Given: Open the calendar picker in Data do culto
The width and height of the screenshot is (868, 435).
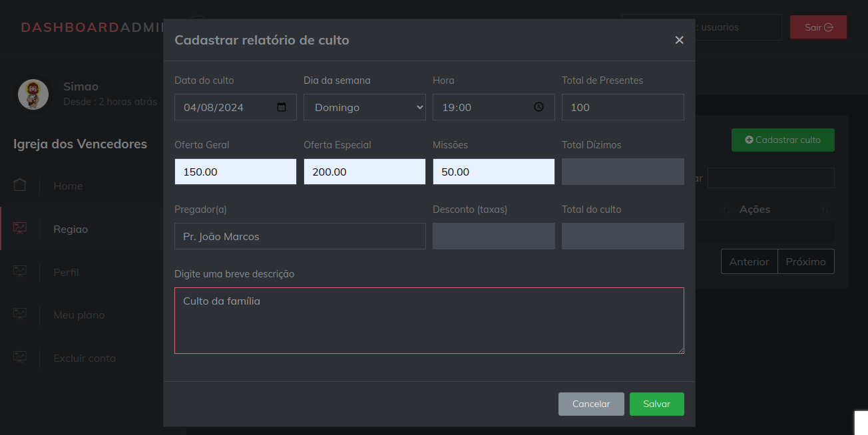Looking at the screenshot, I should tap(282, 107).
